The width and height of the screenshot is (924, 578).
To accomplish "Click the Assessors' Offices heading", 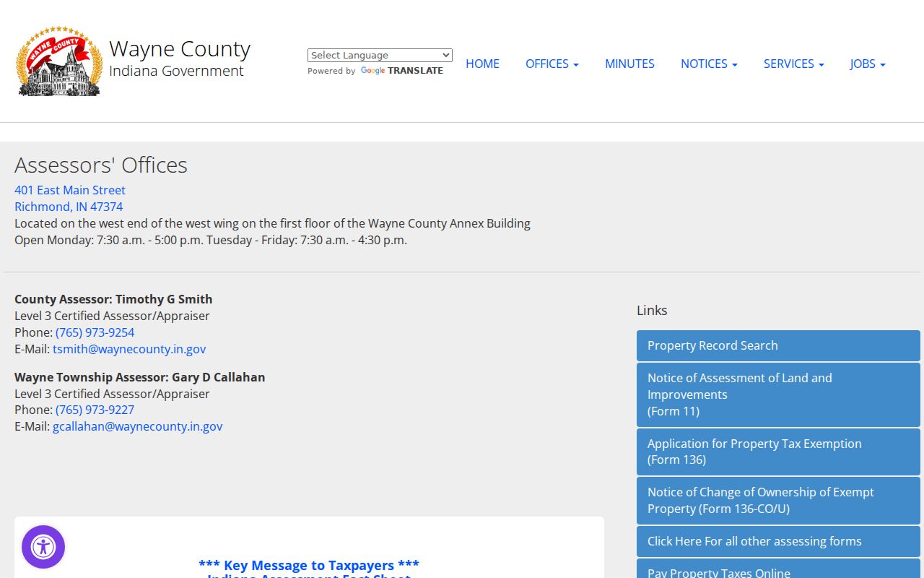I will [x=101, y=165].
